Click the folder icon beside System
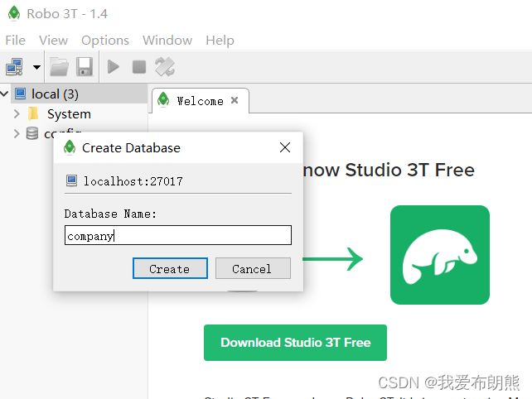The image size is (532, 399). [x=33, y=113]
